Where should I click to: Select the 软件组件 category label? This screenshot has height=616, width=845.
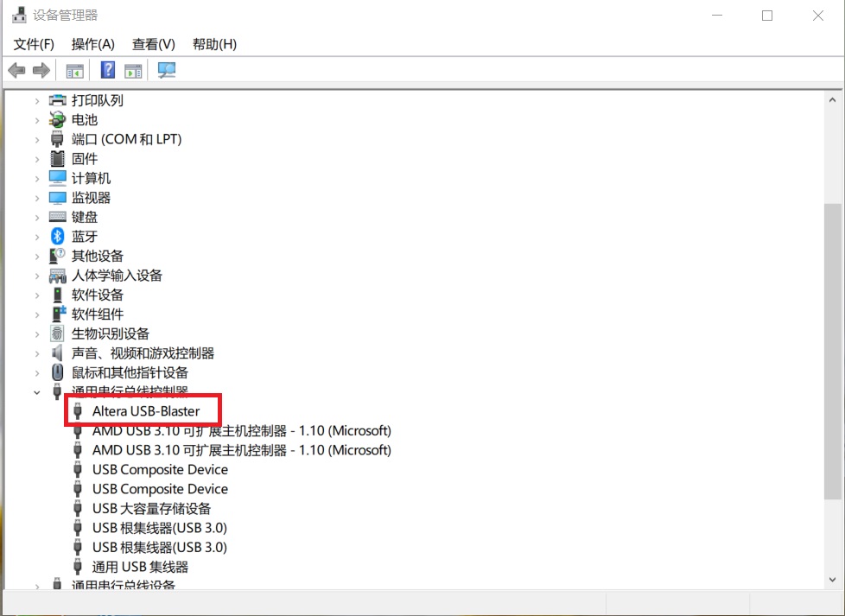(x=98, y=314)
